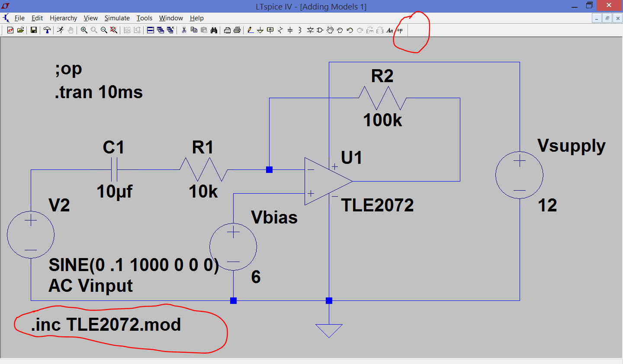Viewport: 623px width, 364px height.
Task: Open the Tools menu
Action: 145,18
